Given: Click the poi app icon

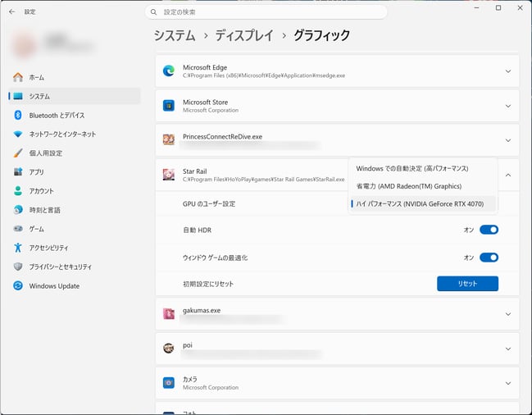Looking at the screenshot, I should [x=169, y=348].
